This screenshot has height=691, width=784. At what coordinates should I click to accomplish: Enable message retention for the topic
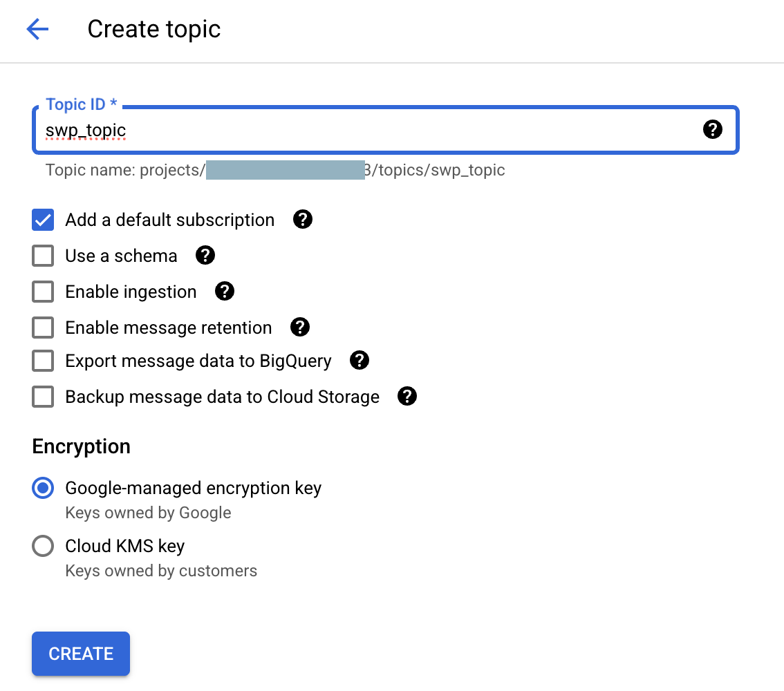42,327
